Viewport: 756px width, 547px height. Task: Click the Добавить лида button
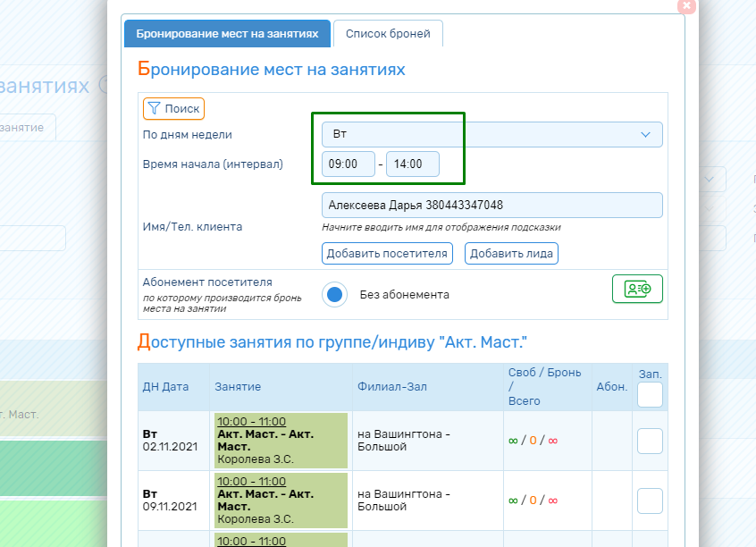pyautogui.click(x=511, y=254)
